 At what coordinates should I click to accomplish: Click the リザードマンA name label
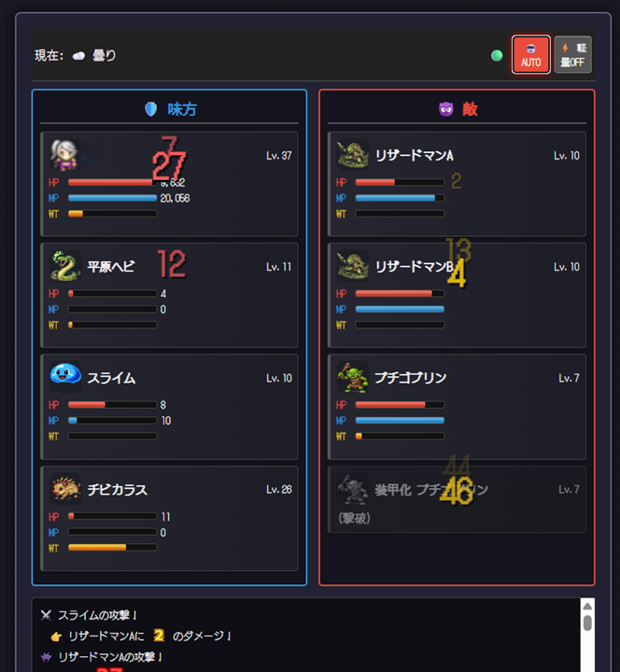(415, 155)
